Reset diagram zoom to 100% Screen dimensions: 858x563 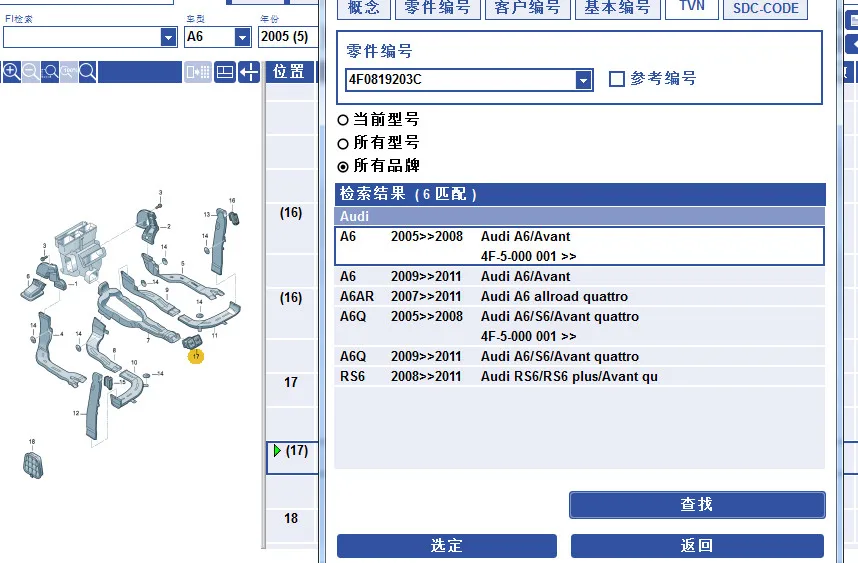(68, 72)
